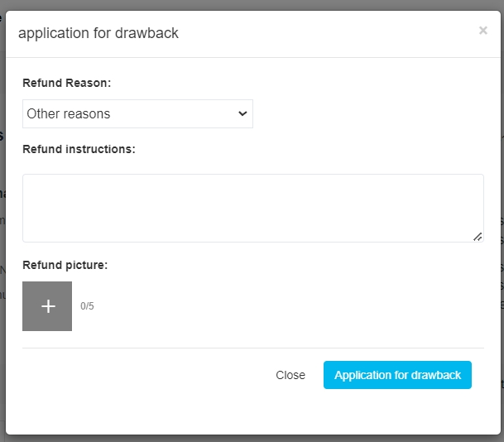Open the Other reasons dropdown
Viewport: 504px width, 442px height.
137,113
